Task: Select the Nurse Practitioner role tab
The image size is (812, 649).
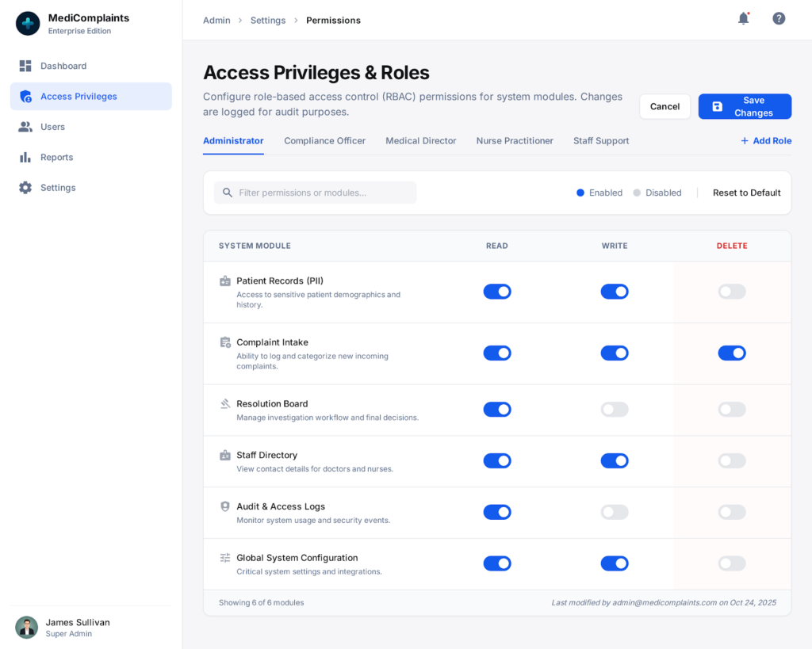Action: pos(515,141)
